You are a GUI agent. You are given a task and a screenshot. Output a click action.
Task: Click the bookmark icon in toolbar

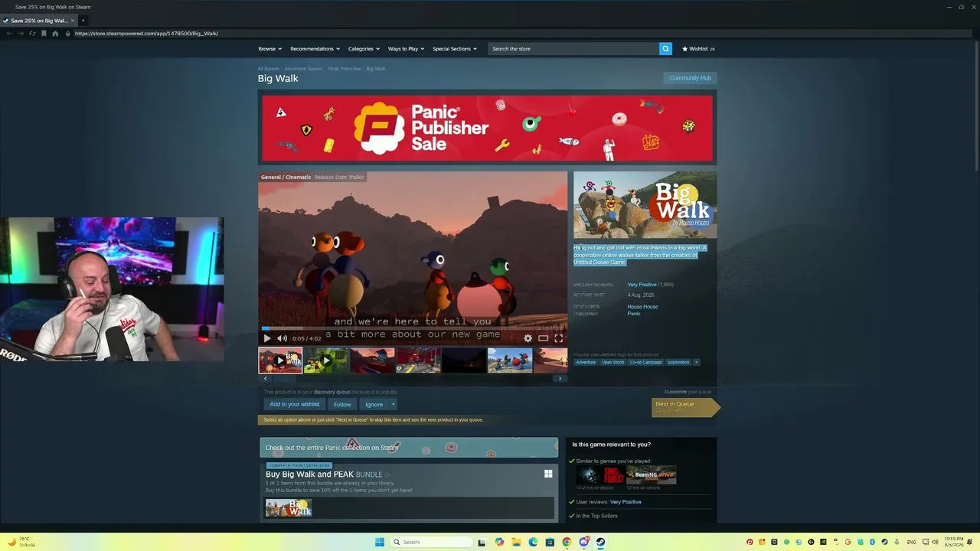coord(44,34)
